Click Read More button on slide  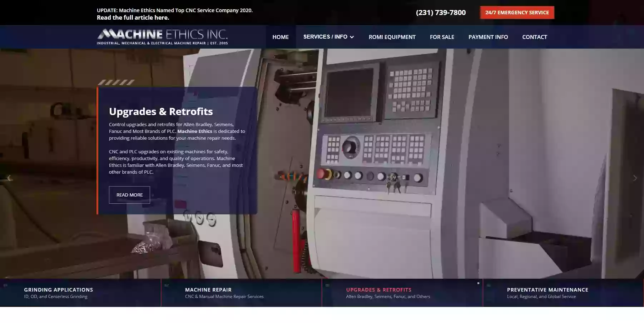[129, 195]
